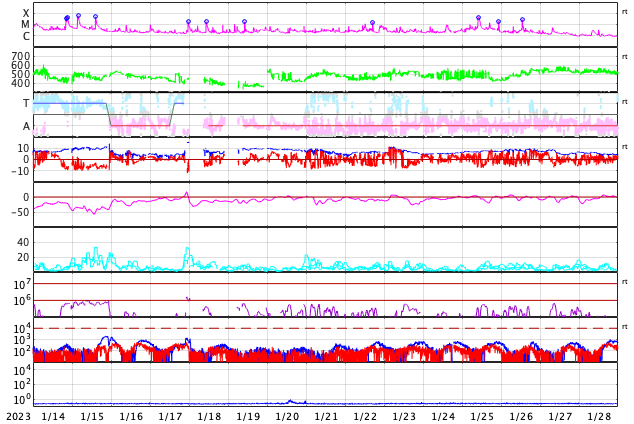Click the flare marker on 1/26
The image size is (634, 424).
coord(522,19)
